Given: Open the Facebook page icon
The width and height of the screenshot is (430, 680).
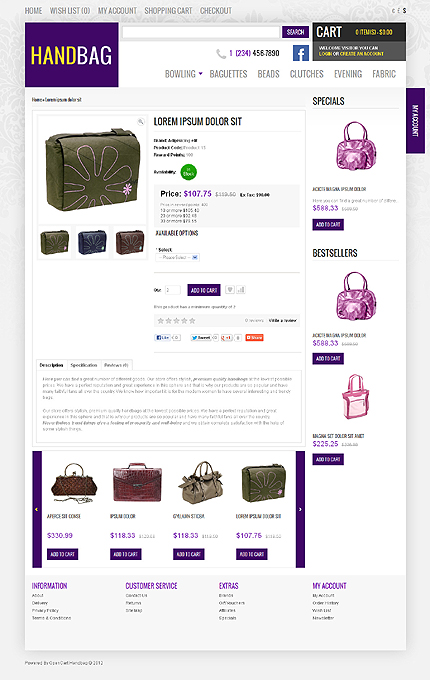Looking at the screenshot, I should [x=300, y=53].
